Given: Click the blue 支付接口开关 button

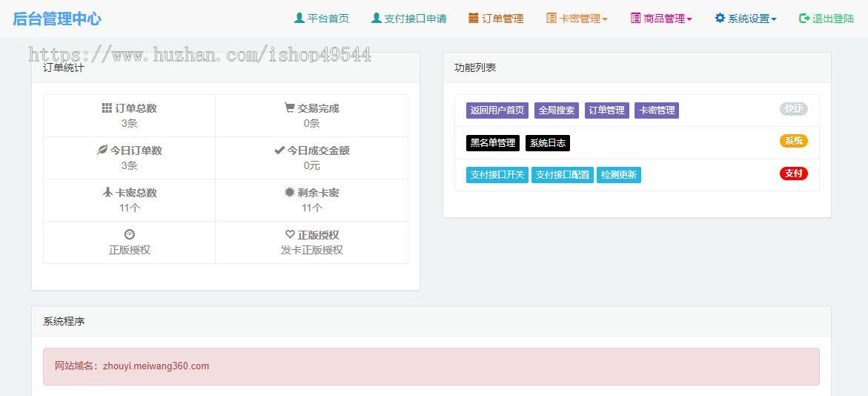Looking at the screenshot, I should [497, 175].
